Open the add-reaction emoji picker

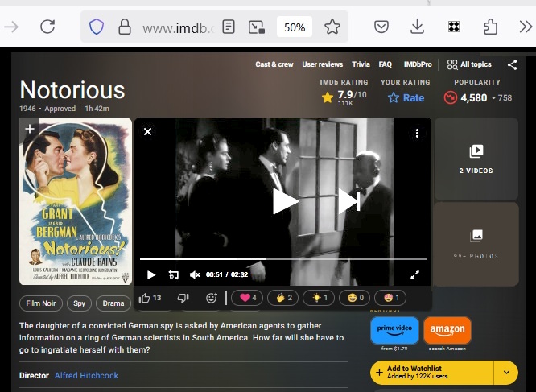tap(212, 298)
